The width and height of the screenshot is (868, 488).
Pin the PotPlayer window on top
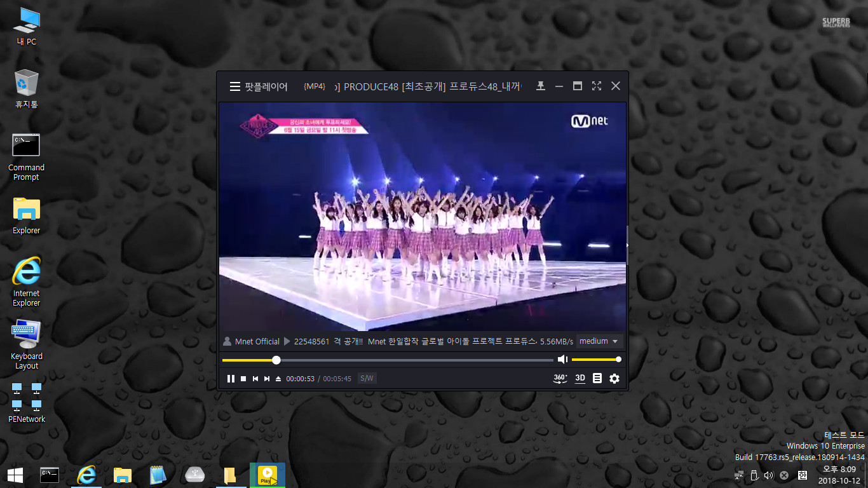tap(541, 86)
